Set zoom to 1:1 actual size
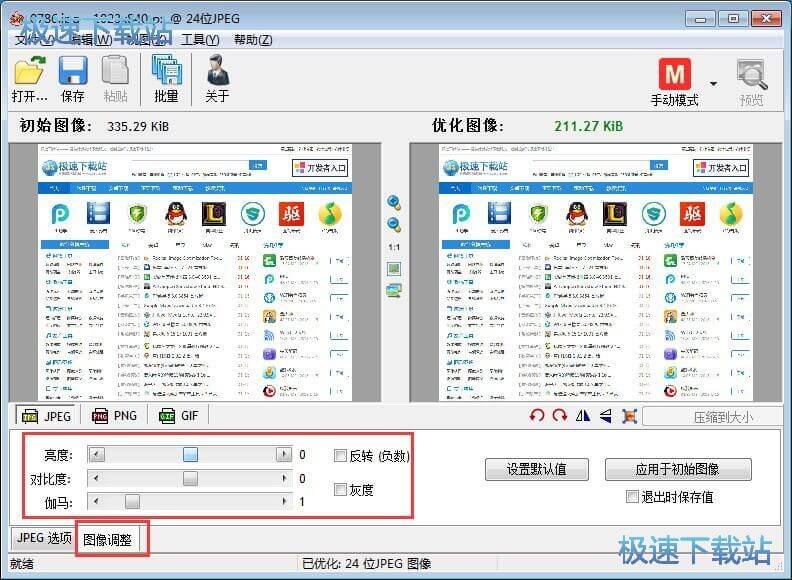 coord(394,247)
